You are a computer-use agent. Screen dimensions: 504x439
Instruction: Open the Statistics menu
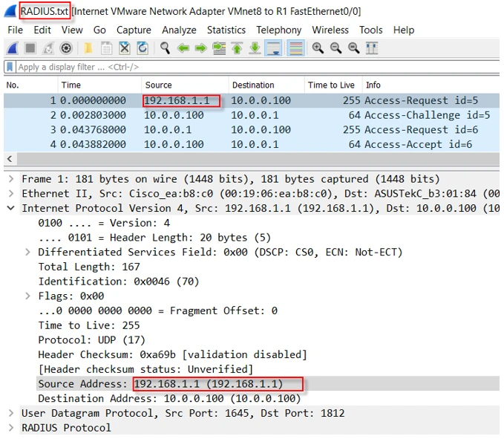click(226, 30)
